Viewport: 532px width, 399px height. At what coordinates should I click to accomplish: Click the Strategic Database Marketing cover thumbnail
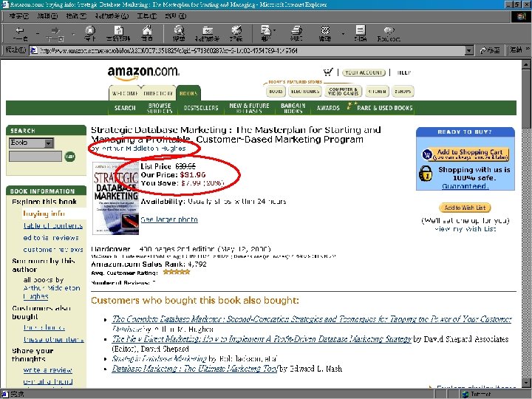point(116,199)
